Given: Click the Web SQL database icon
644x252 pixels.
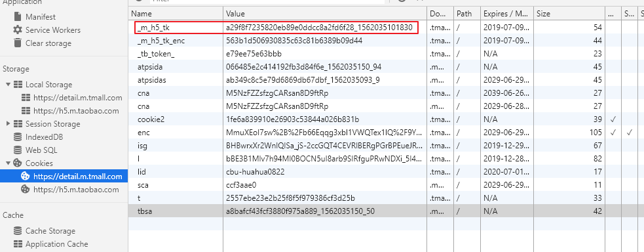Looking at the screenshot, I should click(18, 150).
